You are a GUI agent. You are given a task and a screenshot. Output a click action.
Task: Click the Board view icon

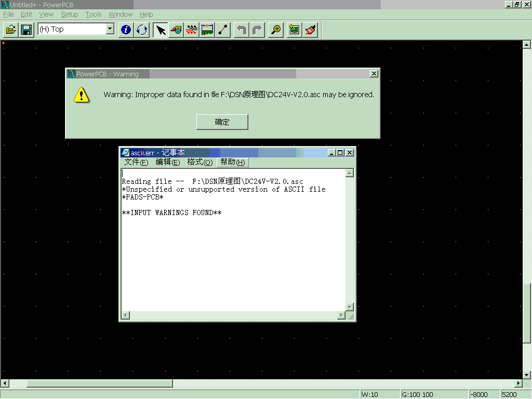pos(295,30)
